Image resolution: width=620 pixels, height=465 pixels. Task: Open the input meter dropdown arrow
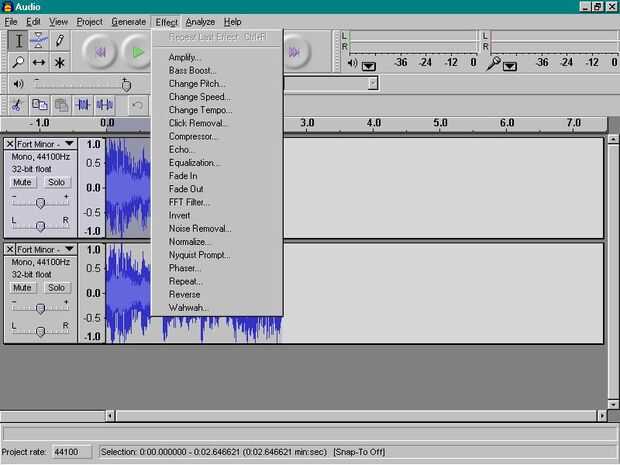click(510, 66)
